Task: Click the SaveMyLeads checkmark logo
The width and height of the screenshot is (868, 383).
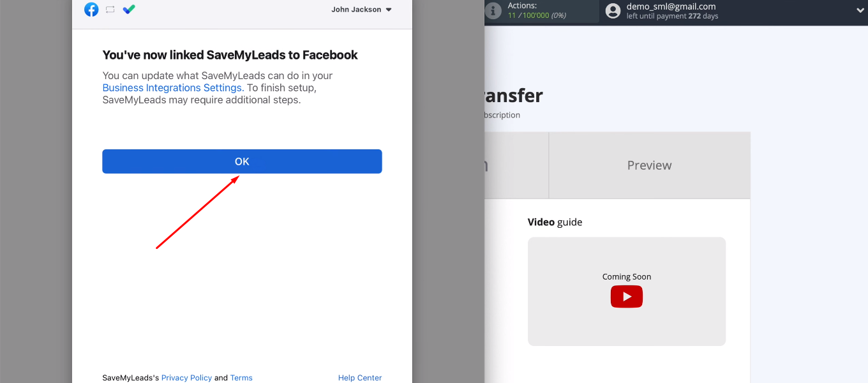Action: tap(129, 10)
